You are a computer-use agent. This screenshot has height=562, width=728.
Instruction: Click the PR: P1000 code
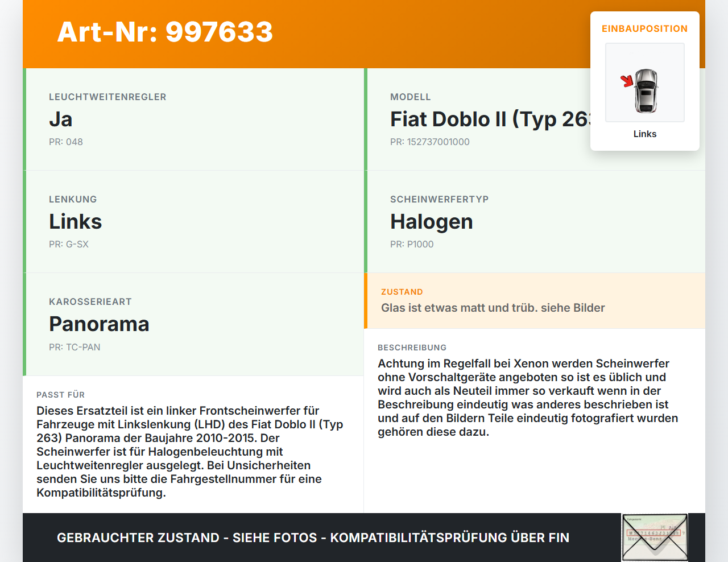click(x=412, y=244)
